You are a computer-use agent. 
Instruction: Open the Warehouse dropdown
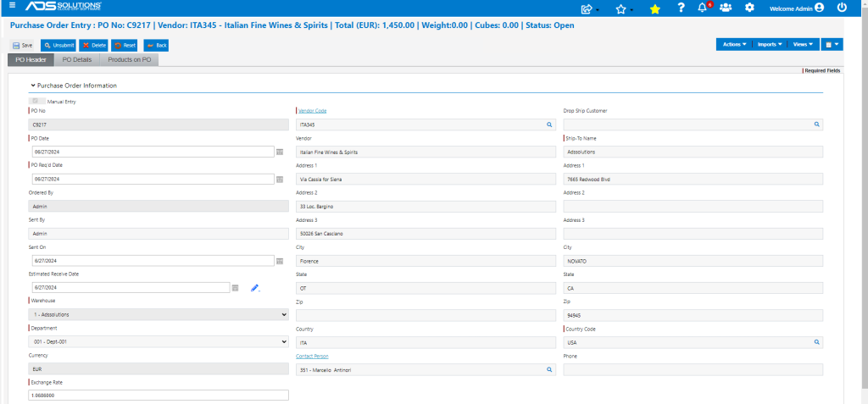[159, 314]
